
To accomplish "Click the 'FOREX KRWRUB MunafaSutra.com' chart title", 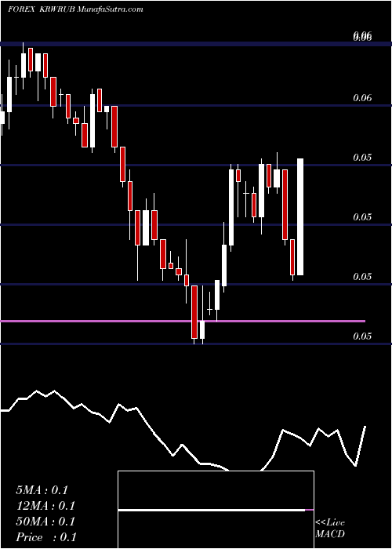I will pyautogui.click(x=75, y=9).
